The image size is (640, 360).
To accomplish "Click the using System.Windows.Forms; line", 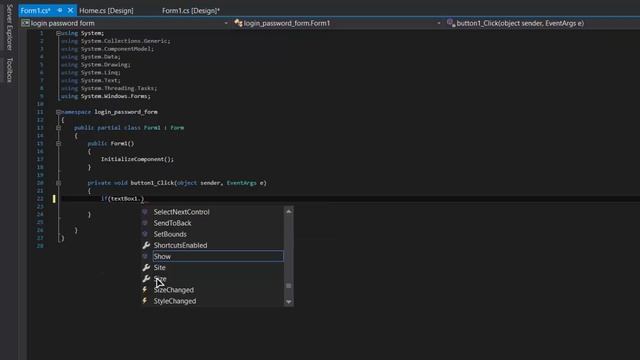I will [106, 96].
